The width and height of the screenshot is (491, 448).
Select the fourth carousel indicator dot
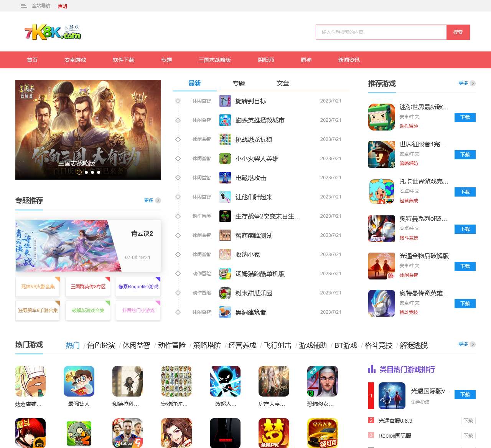pyautogui.click(x=99, y=172)
